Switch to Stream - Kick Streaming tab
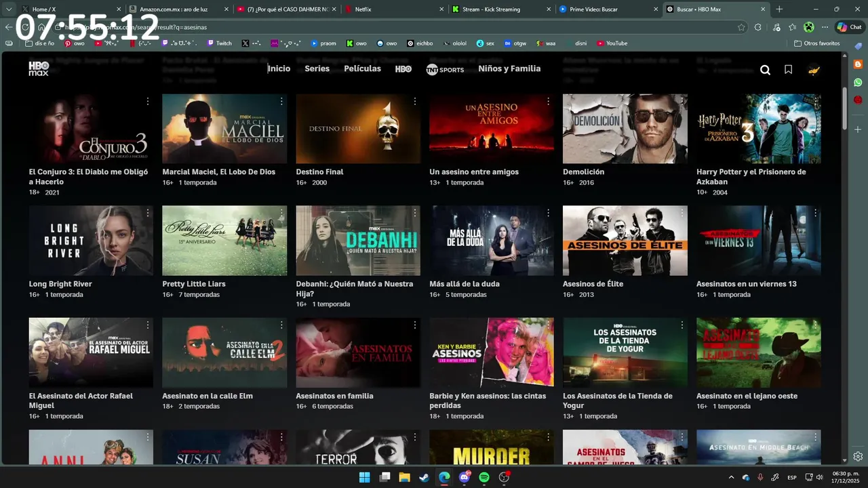868x488 pixels. 500,9
